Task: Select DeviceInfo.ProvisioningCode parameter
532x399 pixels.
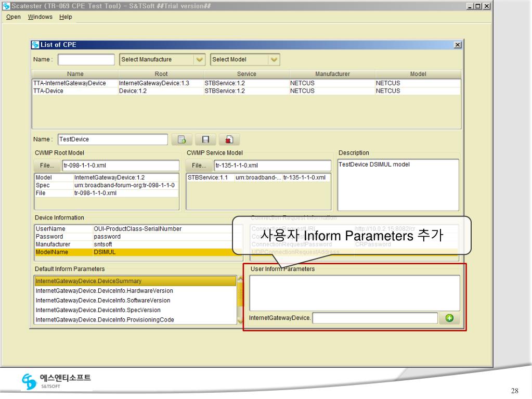Action: 135,319
